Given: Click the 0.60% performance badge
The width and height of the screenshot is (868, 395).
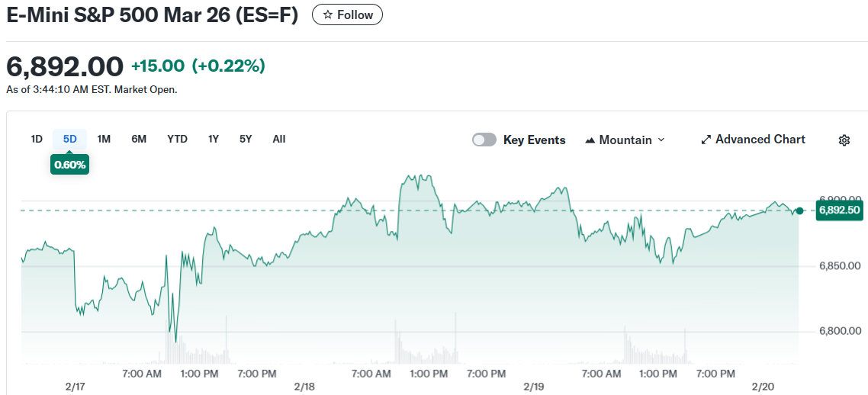Looking at the screenshot, I should [69, 165].
